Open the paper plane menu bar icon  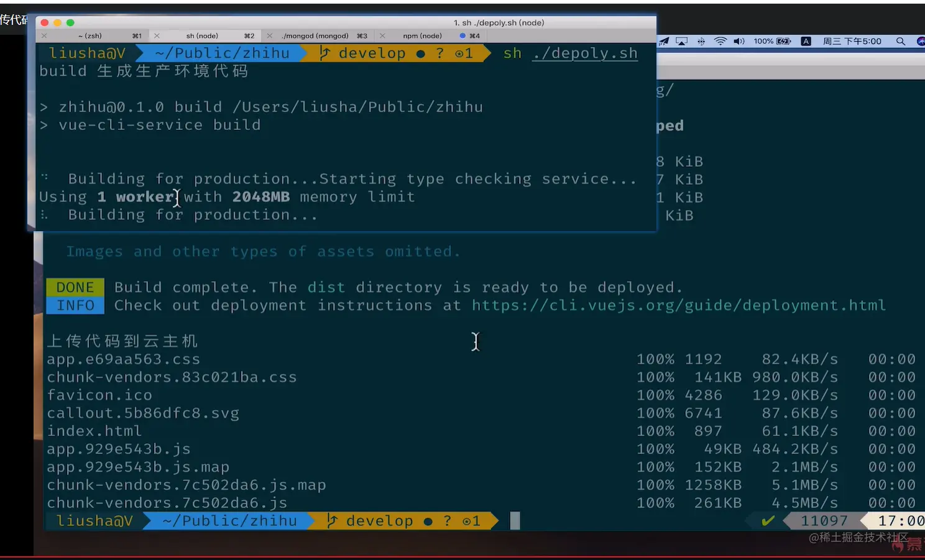(x=664, y=41)
